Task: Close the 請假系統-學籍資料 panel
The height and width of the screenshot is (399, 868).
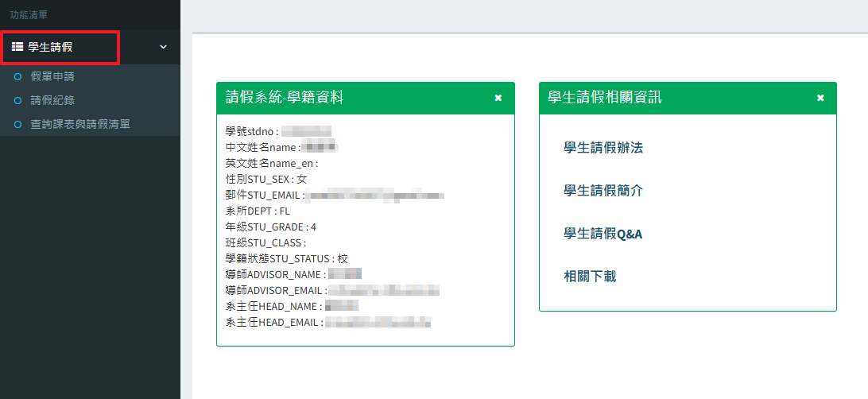Action: coord(498,98)
